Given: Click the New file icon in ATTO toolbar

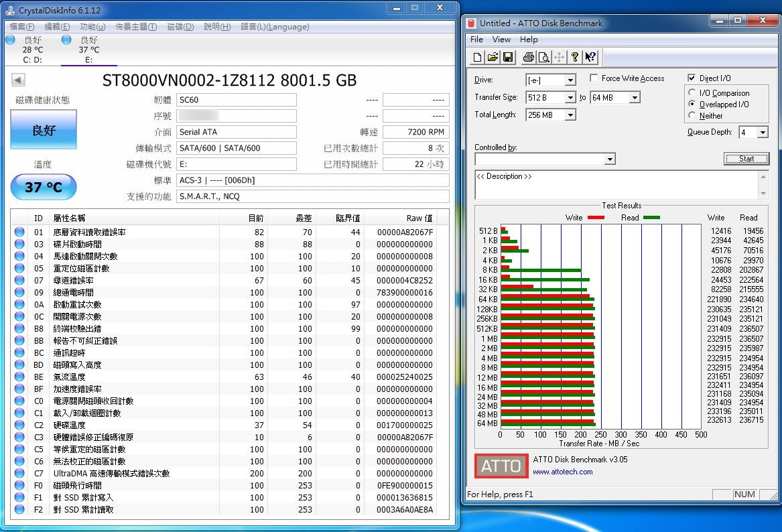Looking at the screenshot, I should coord(477,58).
